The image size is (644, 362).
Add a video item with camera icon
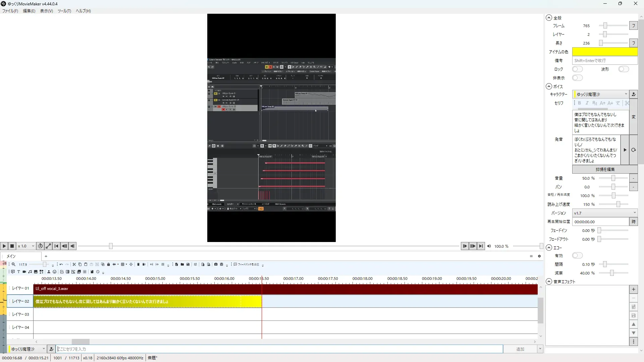pyautogui.click(x=24, y=272)
